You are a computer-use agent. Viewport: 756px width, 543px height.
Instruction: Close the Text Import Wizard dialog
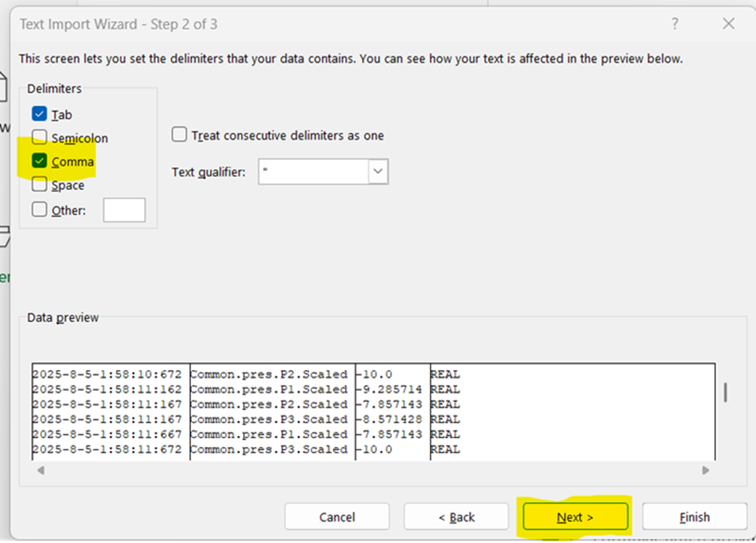click(728, 24)
